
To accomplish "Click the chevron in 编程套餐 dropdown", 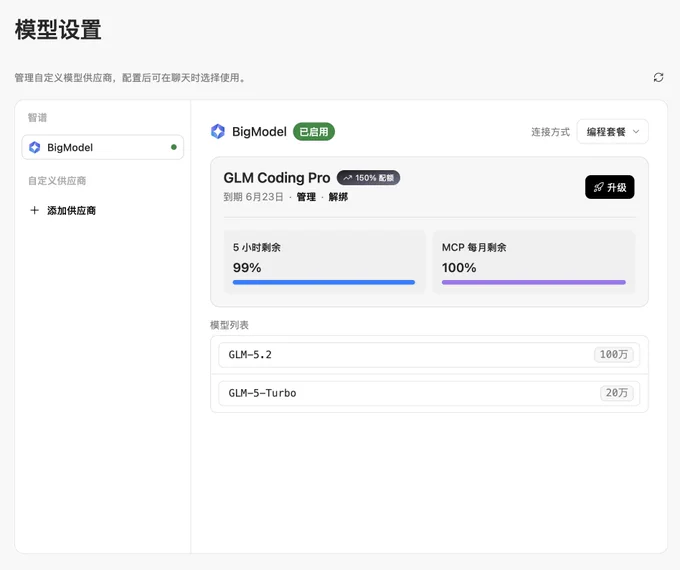I will [x=636, y=131].
